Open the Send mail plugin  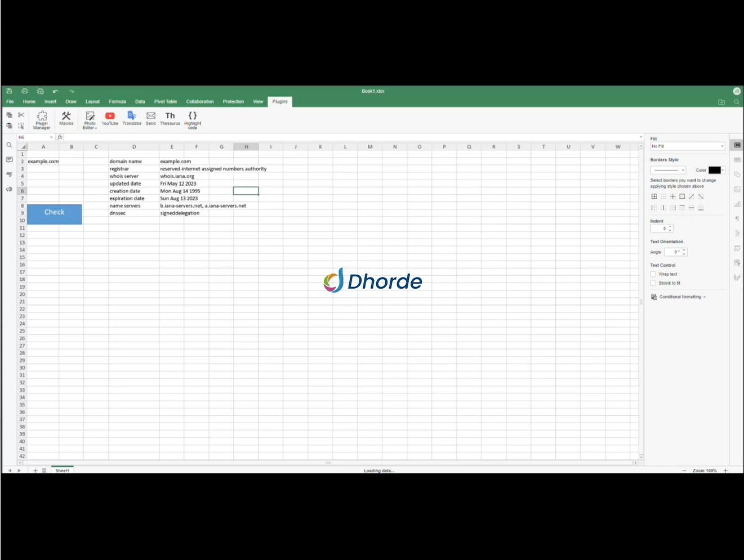150,118
